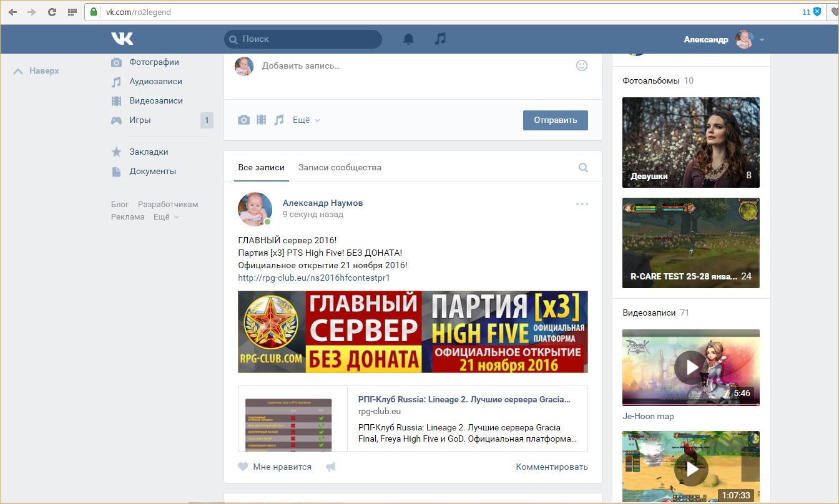Screen dimensions: 839x504
Task: Expand Ещё attachment options dropdown
Action: click(x=306, y=120)
